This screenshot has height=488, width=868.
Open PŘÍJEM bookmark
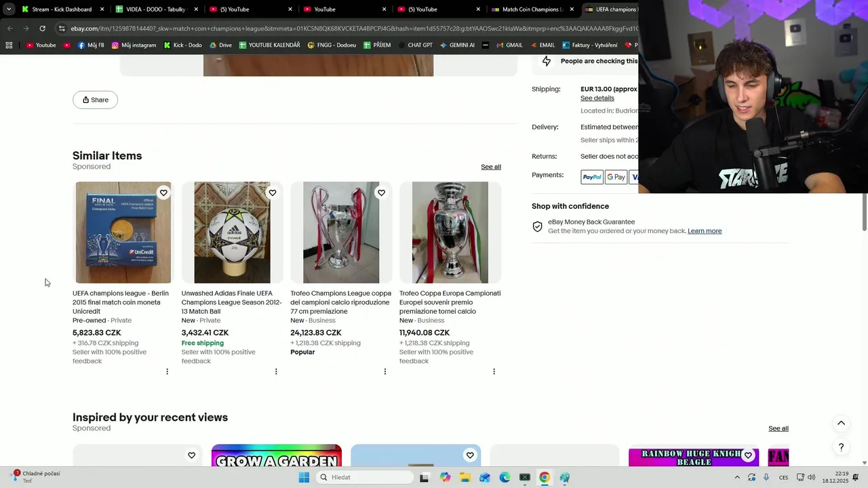[377, 45]
